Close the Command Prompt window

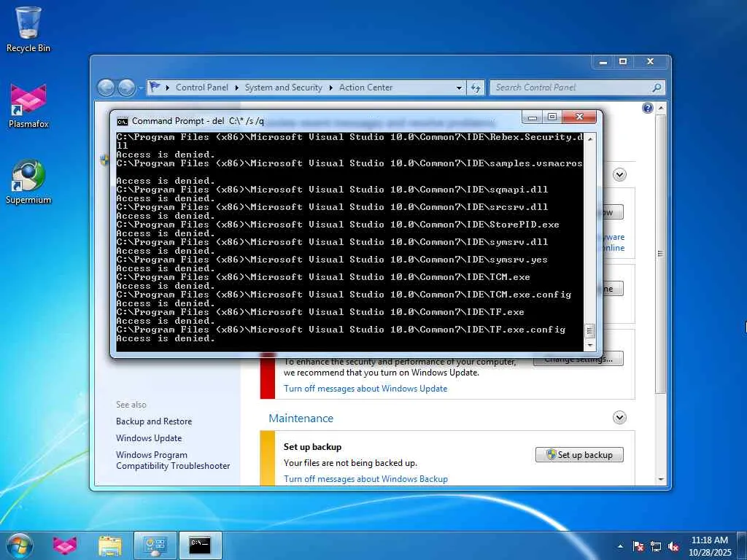(579, 117)
